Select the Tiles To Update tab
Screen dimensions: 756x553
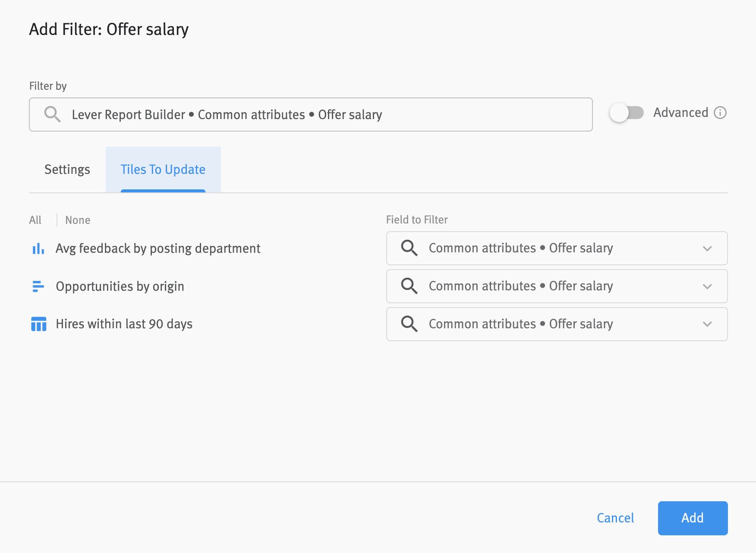pyautogui.click(x=163, y=170)
